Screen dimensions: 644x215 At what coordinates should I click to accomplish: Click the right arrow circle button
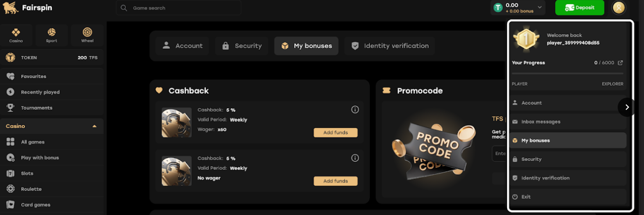626,107
